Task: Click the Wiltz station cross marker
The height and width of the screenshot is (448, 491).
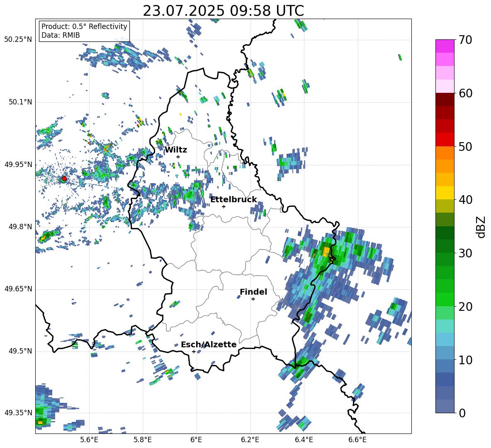Action: [x=178, y=157]
